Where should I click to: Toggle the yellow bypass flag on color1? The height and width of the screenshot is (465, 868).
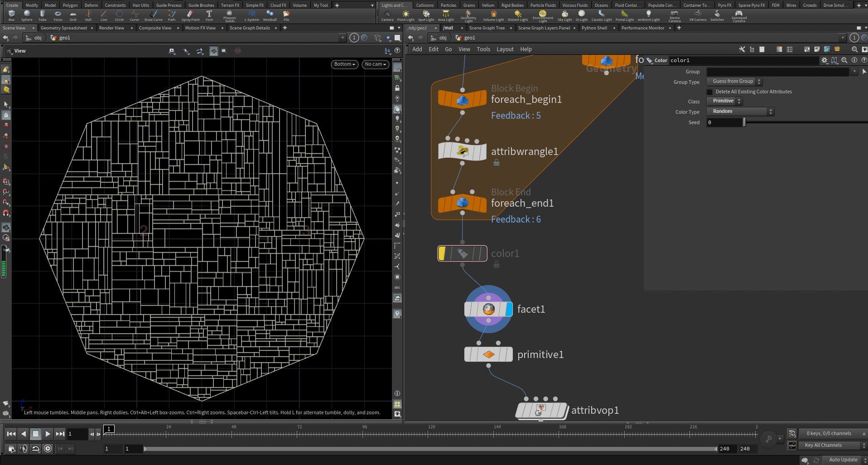442,254
